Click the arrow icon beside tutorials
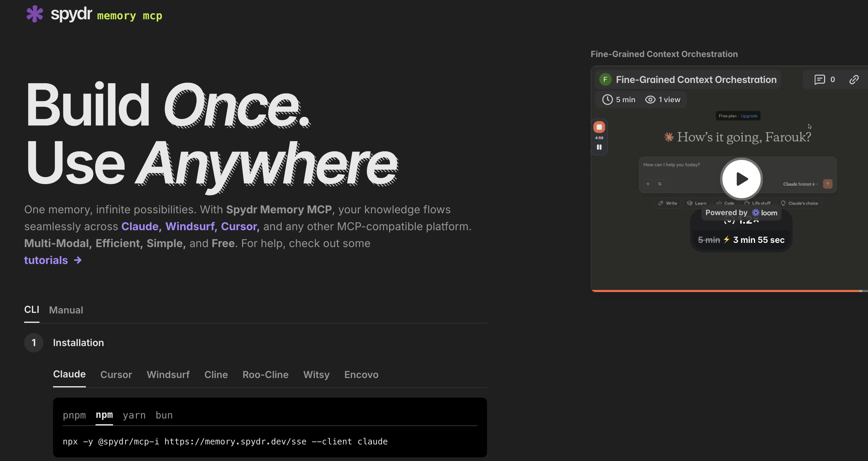The height and width of the screenshot is (461, 868). (x=78, y=260)
